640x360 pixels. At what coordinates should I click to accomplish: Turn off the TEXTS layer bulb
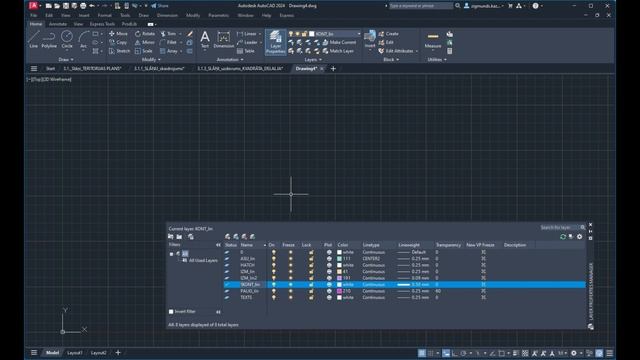tap(273, 298)
